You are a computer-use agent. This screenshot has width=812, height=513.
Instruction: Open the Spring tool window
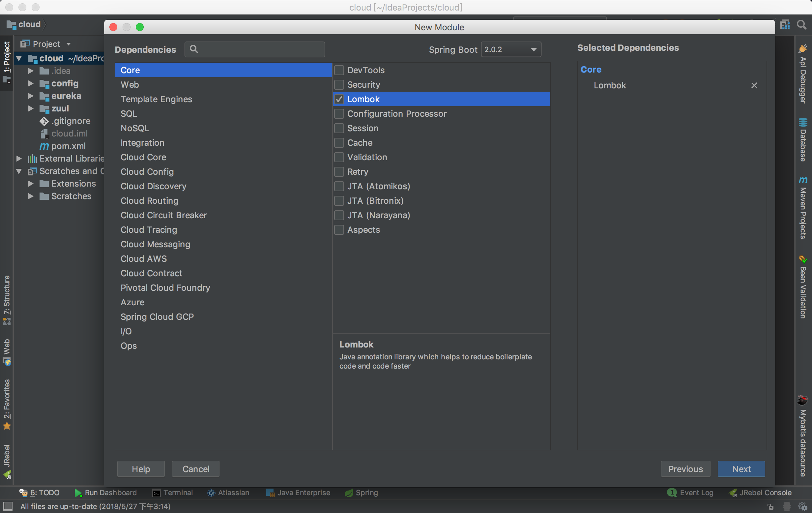tap(361, 493)
